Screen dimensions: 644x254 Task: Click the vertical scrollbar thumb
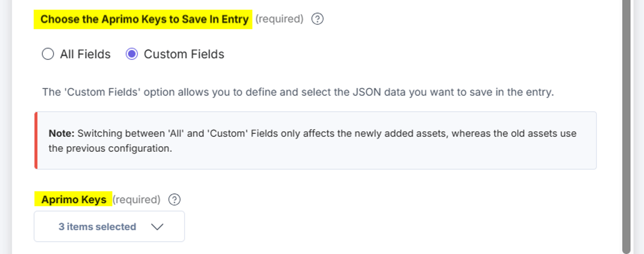(626, 127)
